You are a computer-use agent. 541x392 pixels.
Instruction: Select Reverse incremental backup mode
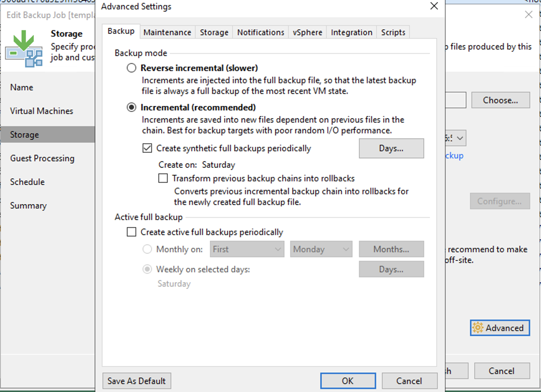point(131,68)
